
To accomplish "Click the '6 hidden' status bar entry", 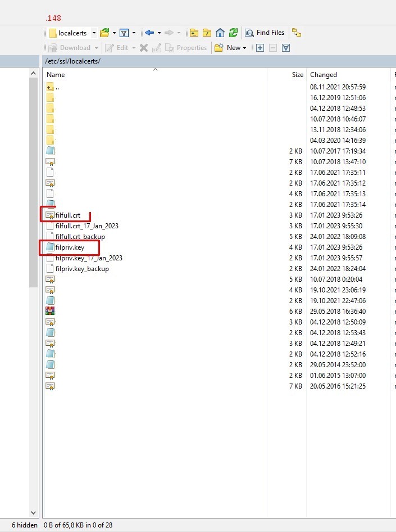I will (24, 525).
